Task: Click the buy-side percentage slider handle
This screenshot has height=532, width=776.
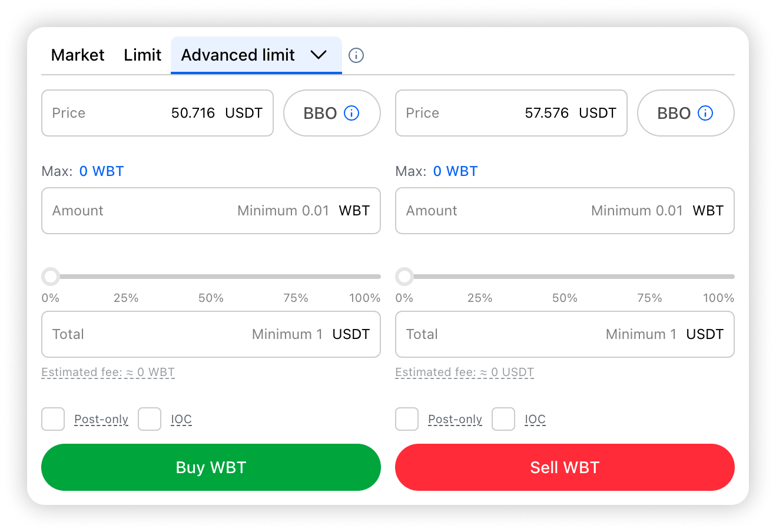Action: pos(51,276)
